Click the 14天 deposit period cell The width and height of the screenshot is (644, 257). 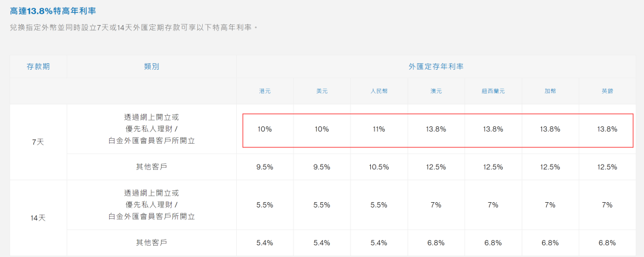(x=38, y=218)
